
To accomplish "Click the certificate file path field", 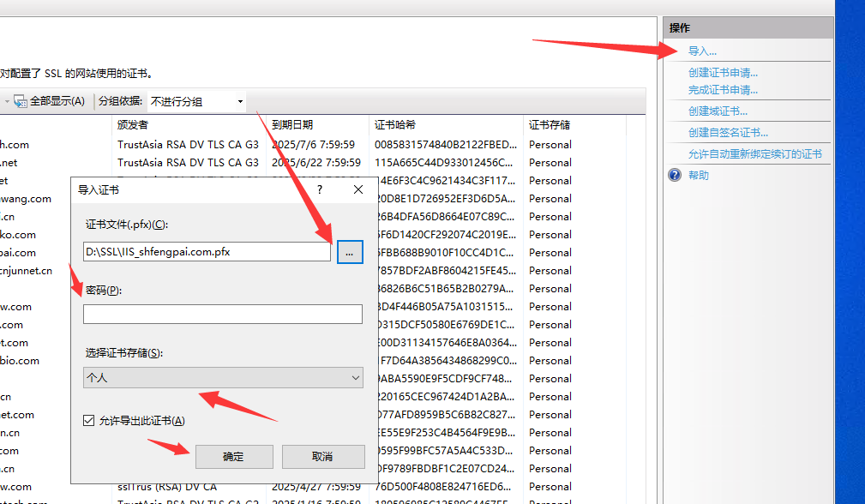I will (206, 252).
